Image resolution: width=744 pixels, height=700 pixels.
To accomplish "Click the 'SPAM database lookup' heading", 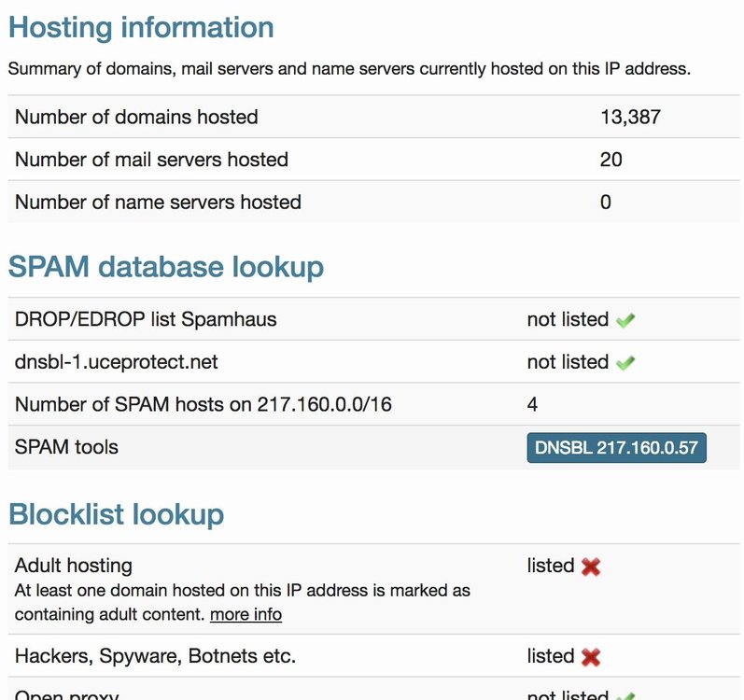I will [166, 267].
